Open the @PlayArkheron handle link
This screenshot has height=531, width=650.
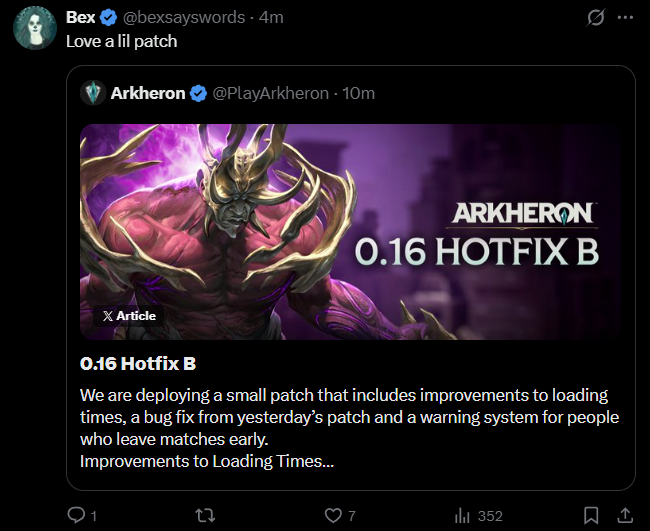(270, 93)
